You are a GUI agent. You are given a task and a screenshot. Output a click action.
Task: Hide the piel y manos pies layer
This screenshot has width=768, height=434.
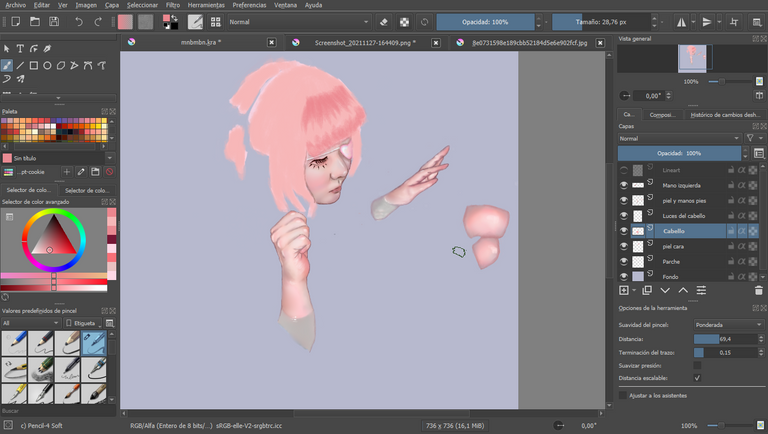[x=624, y=200]
